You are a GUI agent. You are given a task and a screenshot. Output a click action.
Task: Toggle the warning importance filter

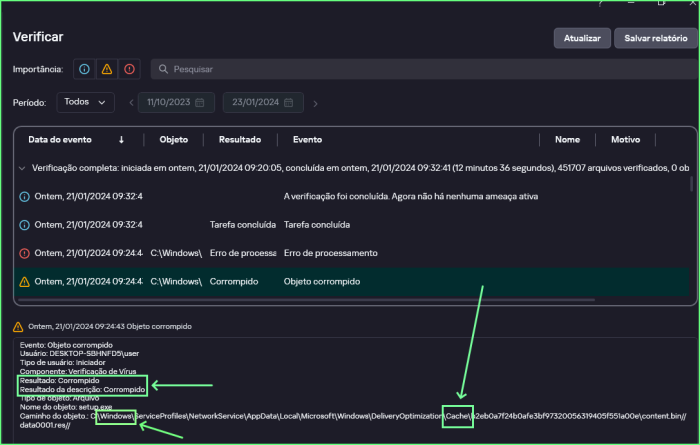(107, 69)
